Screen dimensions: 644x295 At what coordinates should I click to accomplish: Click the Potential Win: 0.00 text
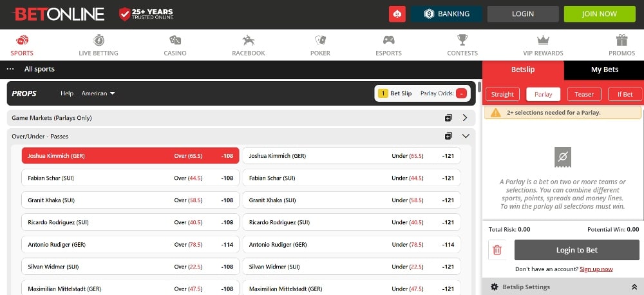613,229
